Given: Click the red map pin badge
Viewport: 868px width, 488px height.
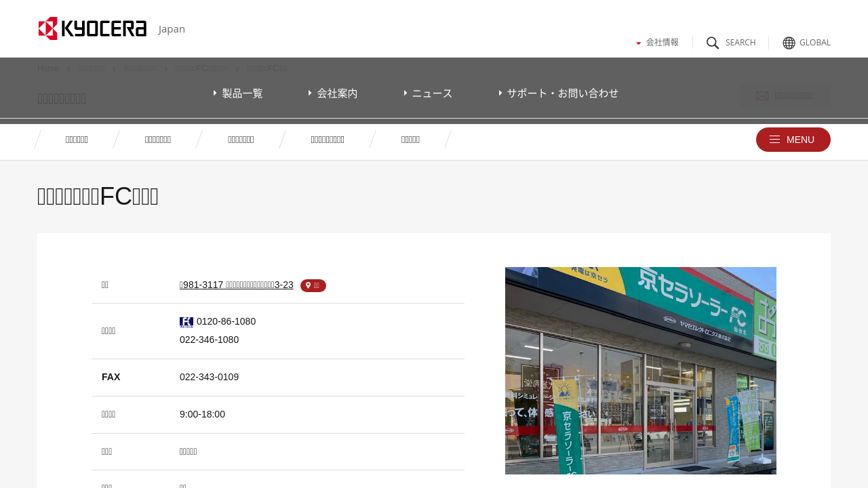Looking at the screenshot, I should (x=313, y=285).
